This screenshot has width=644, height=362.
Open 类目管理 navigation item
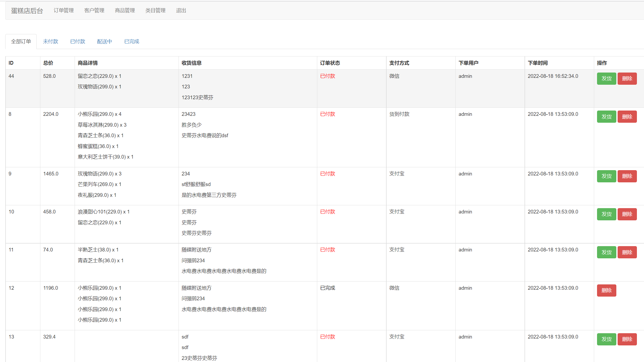coord(155,11)
